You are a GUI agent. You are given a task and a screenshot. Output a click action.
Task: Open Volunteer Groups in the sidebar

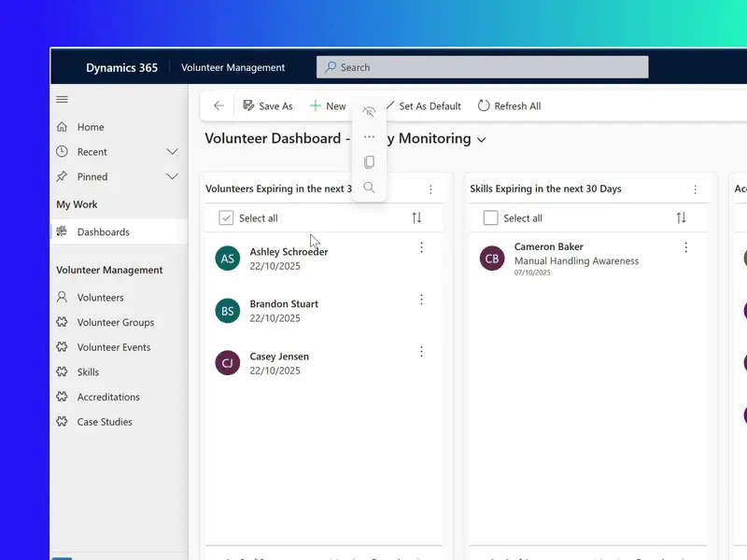pos(115,322)
